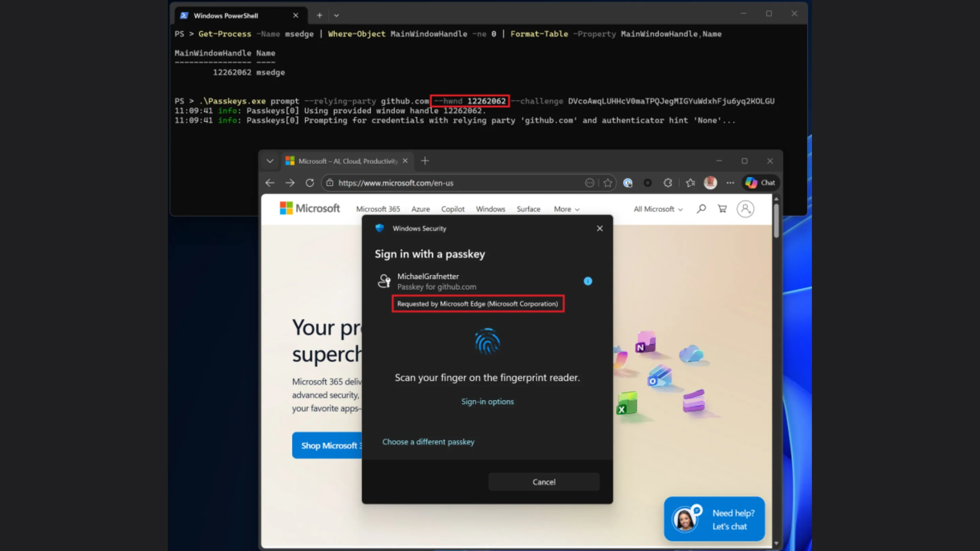The image size is (980, 551).
Task: Add page to favorites star icon
Action: click(608, 183)
